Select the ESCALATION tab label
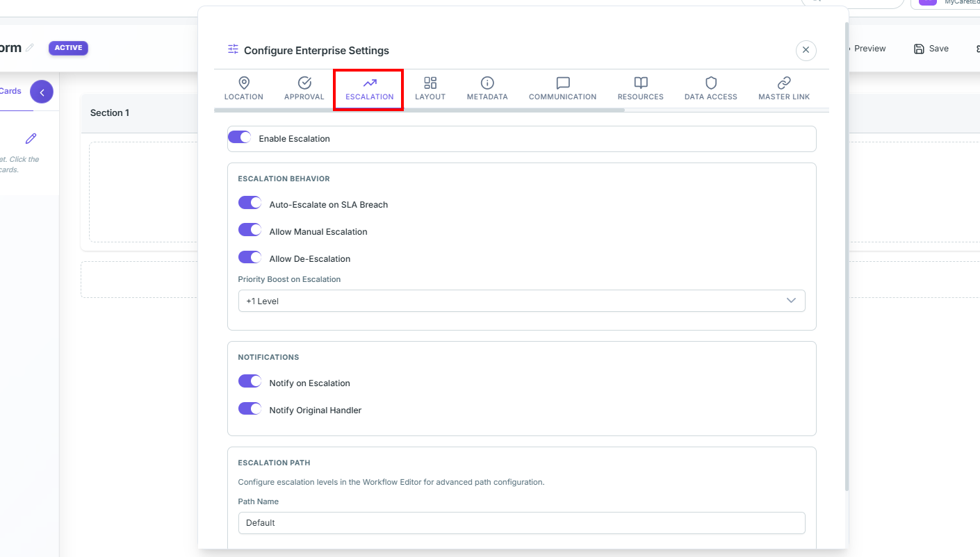980x557 pixels. click(370, 97)
